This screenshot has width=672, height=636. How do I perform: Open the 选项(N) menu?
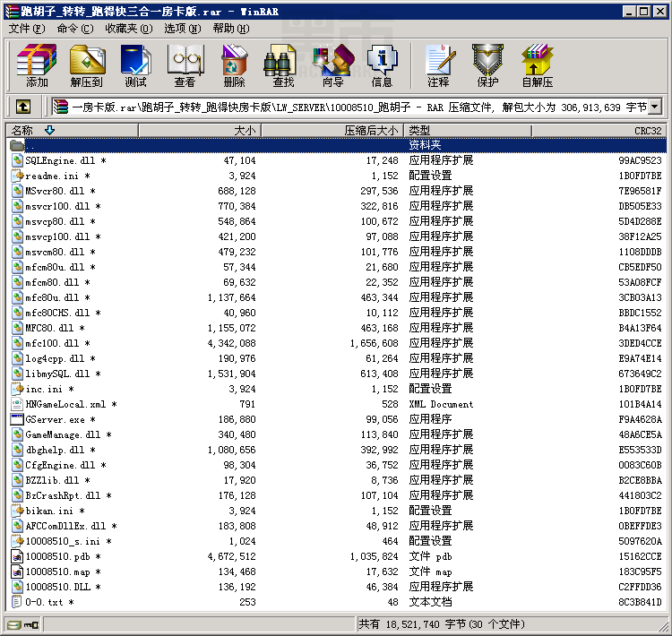[183, 29]
